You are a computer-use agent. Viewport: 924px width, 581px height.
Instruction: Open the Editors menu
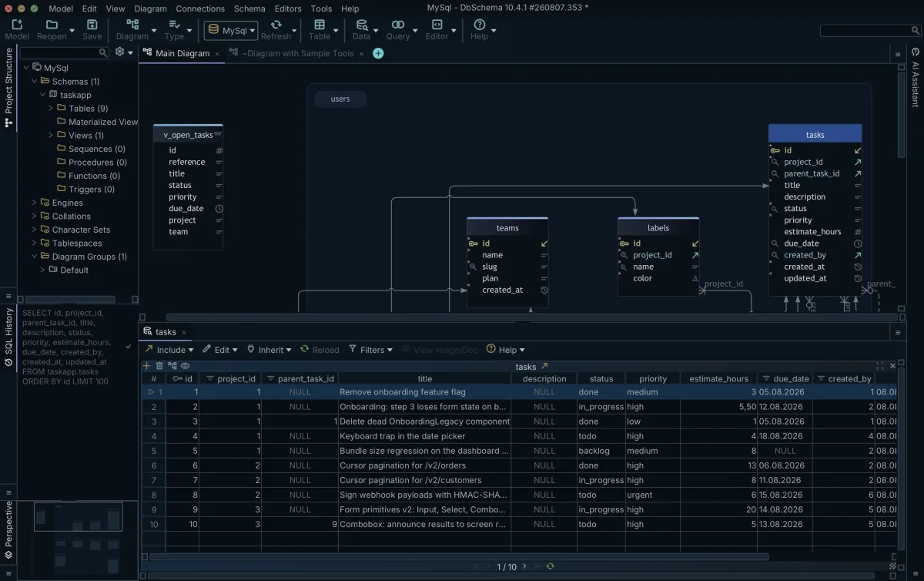pyautogui.click(x=288, y=8)
